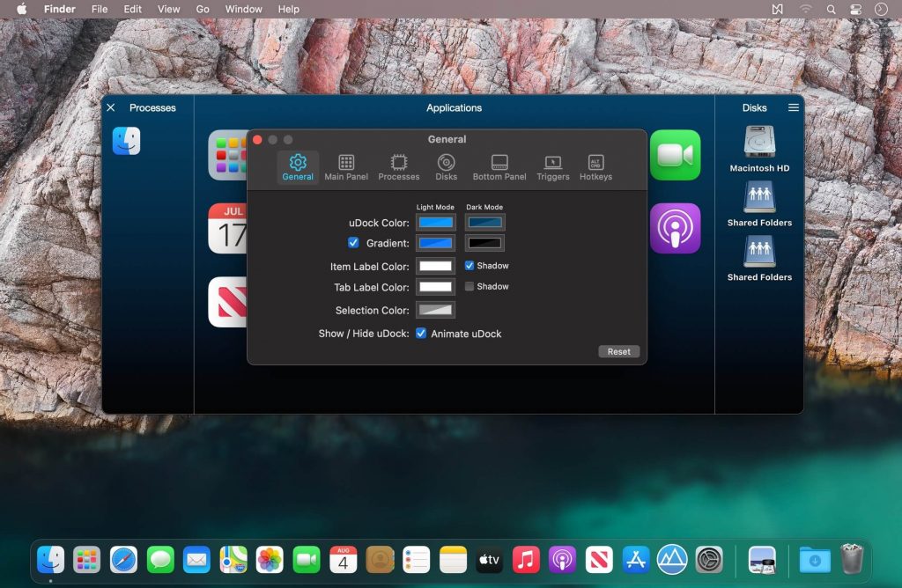This screenshot has width=902, height=588.
Task: Launch FaceTime from the Applications panel
Action: [676, 154]
